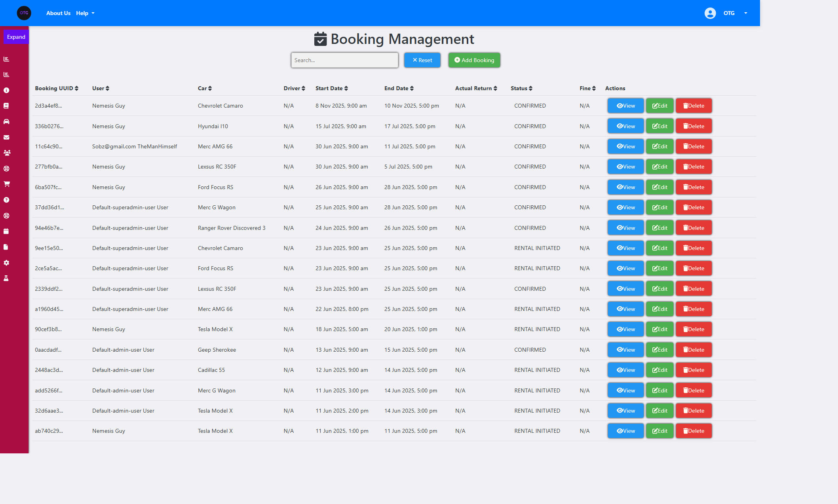Sort table by Start Date
The height and width of the screenshot is (504, 838).
tap(332, 88)
